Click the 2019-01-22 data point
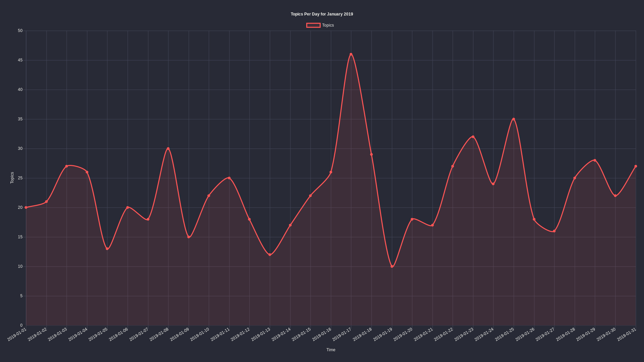The height and width of the screenshot is (362, 644). 453,166
